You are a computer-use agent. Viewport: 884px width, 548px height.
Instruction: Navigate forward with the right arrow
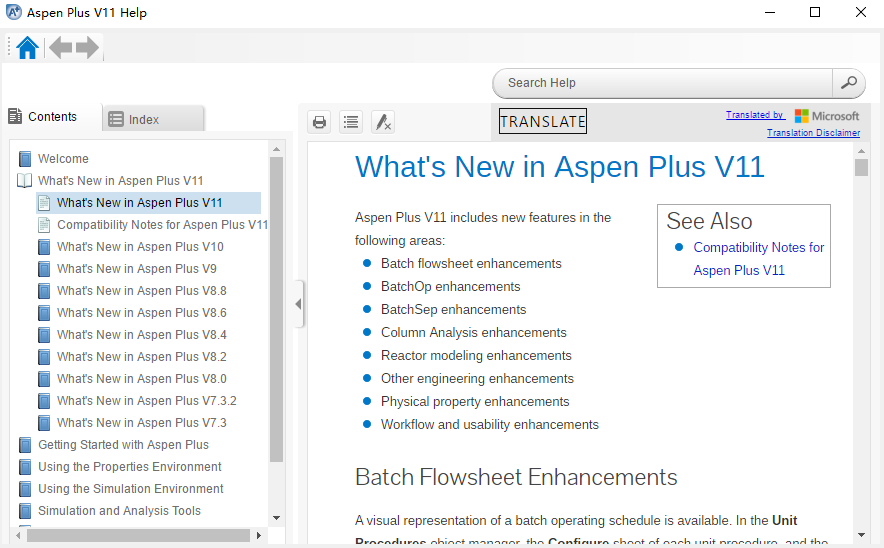coord(87,47)
